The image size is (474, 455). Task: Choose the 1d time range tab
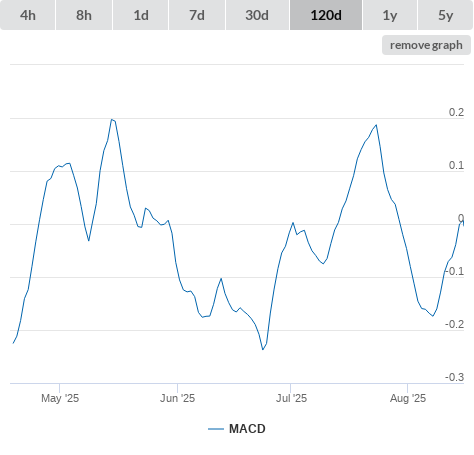[141, 15]
